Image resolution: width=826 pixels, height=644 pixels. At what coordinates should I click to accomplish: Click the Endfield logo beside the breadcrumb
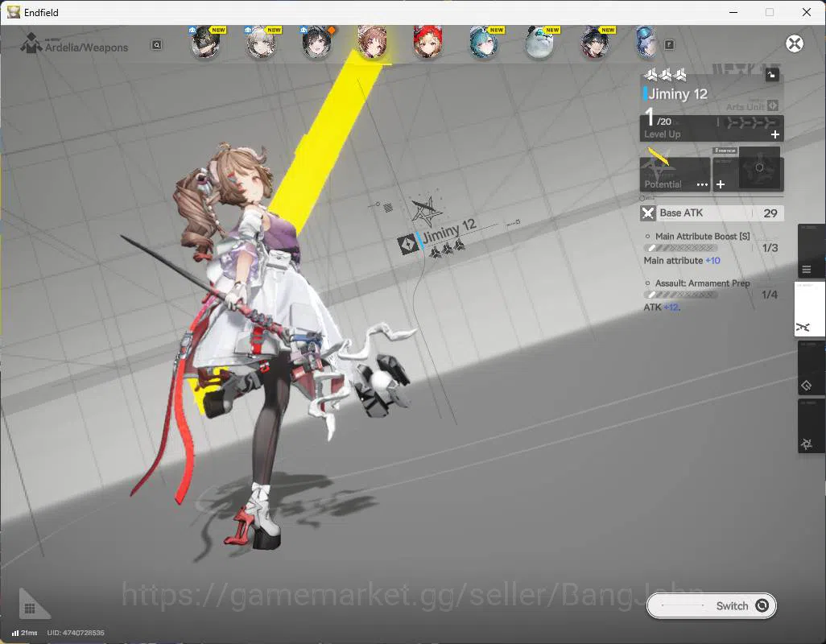pos(31,43)
